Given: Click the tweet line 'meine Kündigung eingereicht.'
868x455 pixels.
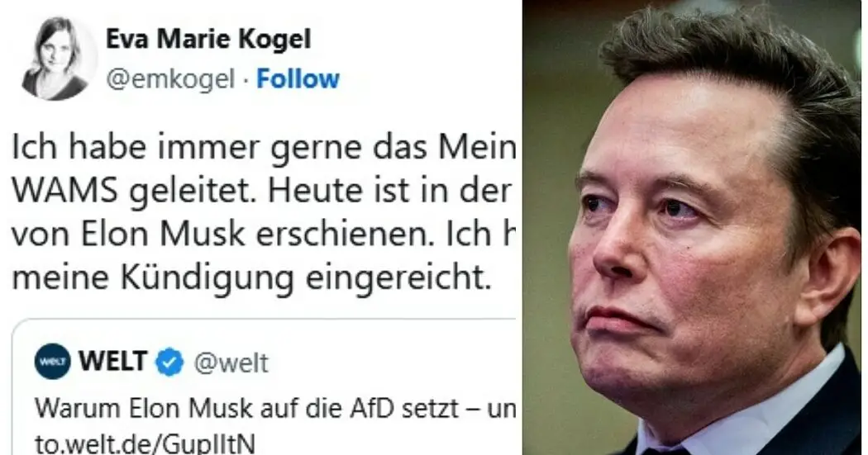Looking at the screenshot, I should pyautogui.click(x=251, y=278).
